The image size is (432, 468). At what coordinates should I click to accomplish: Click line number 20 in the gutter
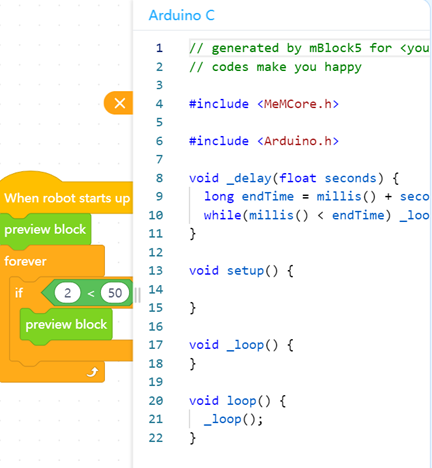(156, 400)
